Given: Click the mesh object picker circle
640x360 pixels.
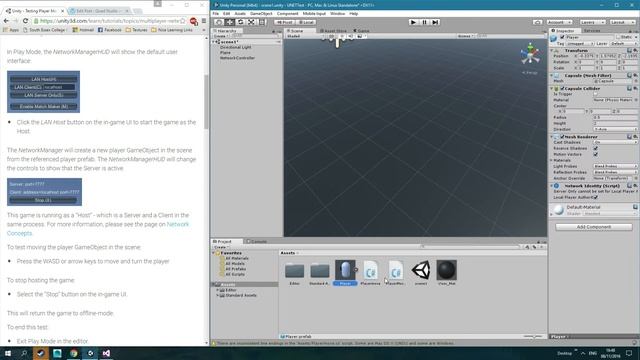Looking at the screenshot, I should [636, 81].
